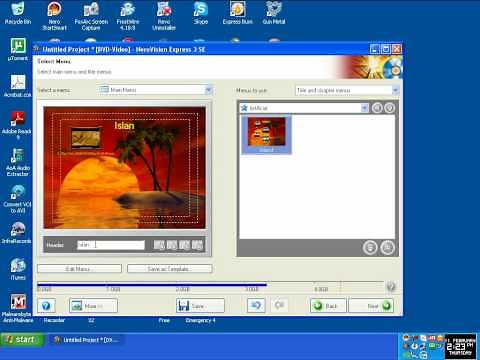Click the left round arrow beside template category dropdown
This screenshot has width=480, height=360.
(377, 108)
